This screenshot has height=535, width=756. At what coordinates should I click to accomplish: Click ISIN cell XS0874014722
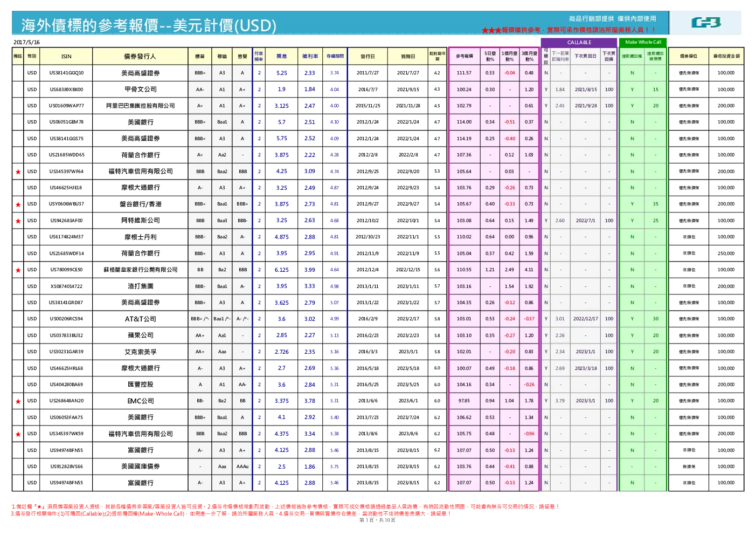coord(67,286)
